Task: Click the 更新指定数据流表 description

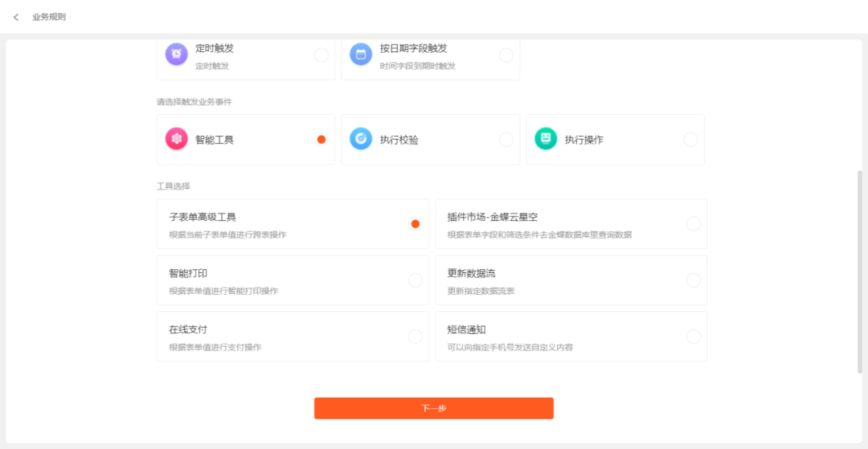Action: (x=481, y=292)
